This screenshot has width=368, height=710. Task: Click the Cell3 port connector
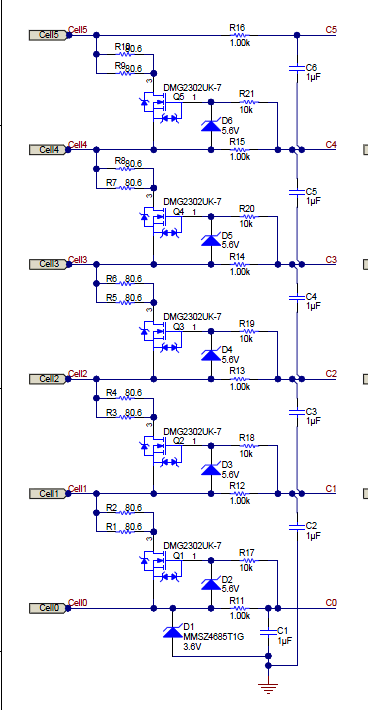coord(48,264)
